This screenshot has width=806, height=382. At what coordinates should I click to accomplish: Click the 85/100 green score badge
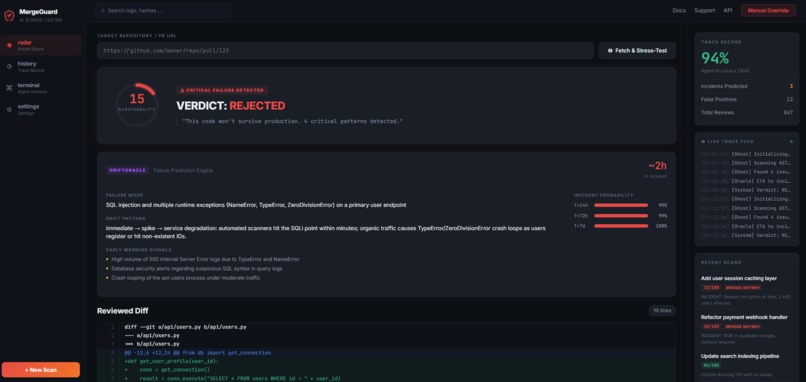pyautogui.click(x=711, y=366)
